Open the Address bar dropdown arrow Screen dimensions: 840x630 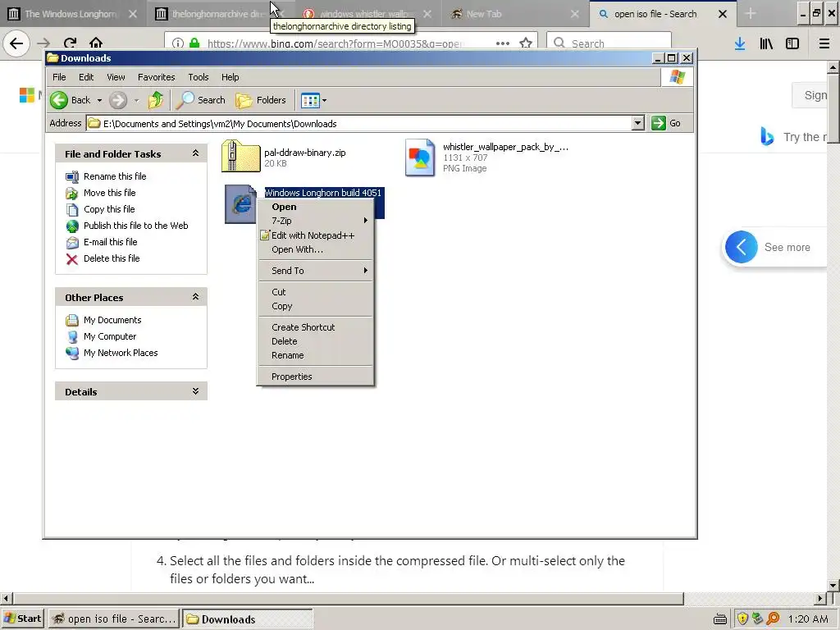[637, 123]
